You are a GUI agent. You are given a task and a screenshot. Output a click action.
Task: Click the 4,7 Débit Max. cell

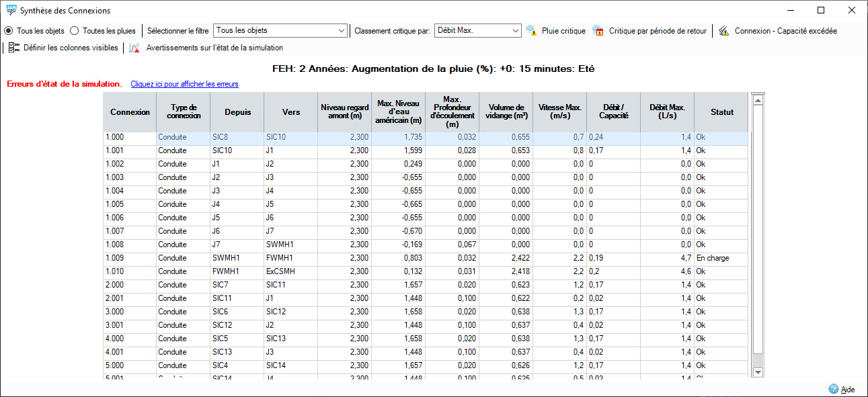668,258
